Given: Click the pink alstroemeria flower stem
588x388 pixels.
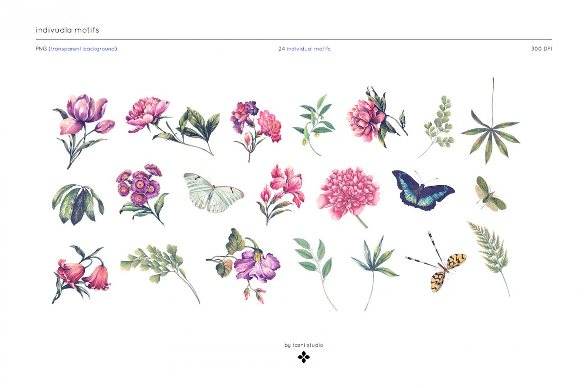Looking at the screenshot, I should 280,194.
